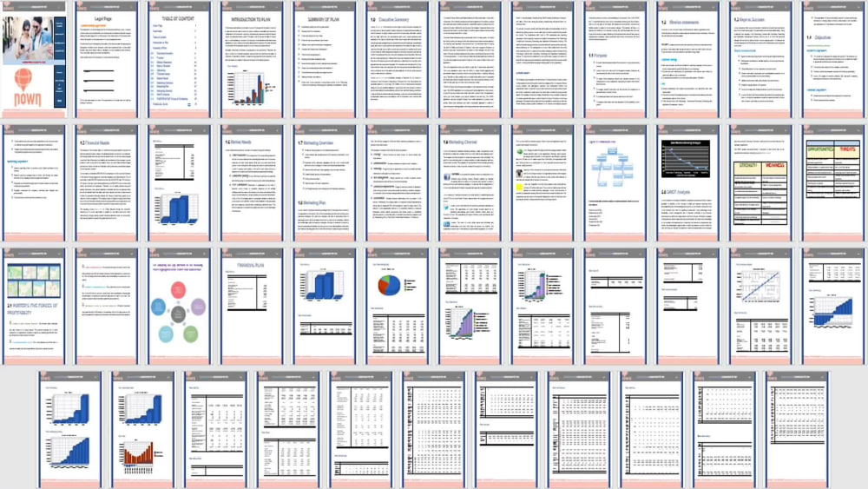The height and width of the screenshot is (489, 868).
Task: Open the 1.5 Financial Needs page thumbnail
Action: 106,182
